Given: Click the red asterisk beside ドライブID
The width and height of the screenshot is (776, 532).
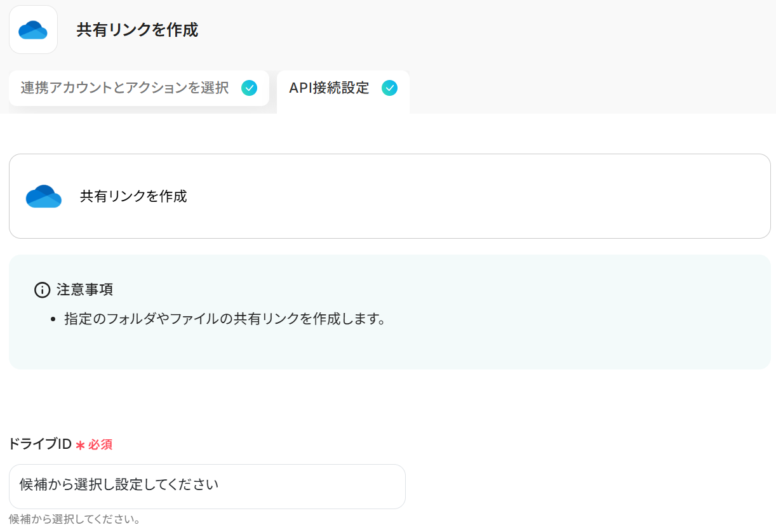Looking at the screenshot, I should pos(80,445).
